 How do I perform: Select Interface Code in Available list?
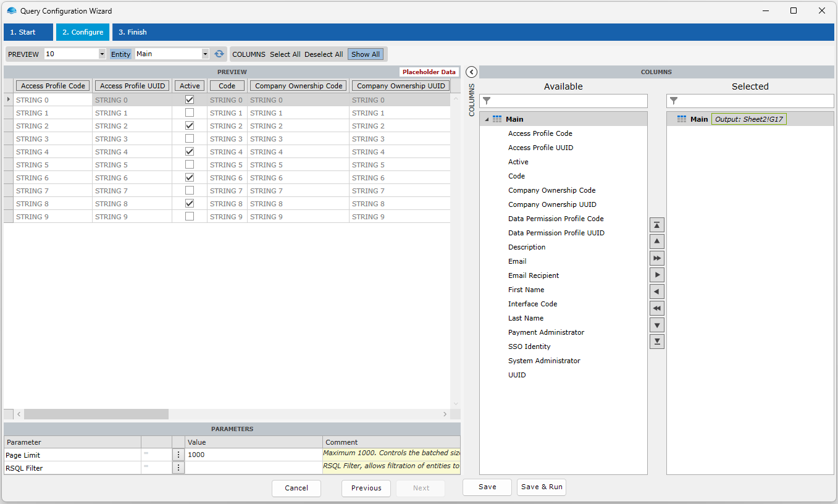[x=532, y=304]
